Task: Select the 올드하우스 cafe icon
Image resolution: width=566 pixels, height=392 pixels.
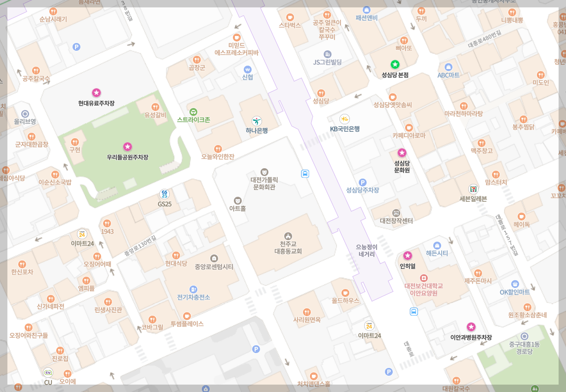Action: (345, 292)
